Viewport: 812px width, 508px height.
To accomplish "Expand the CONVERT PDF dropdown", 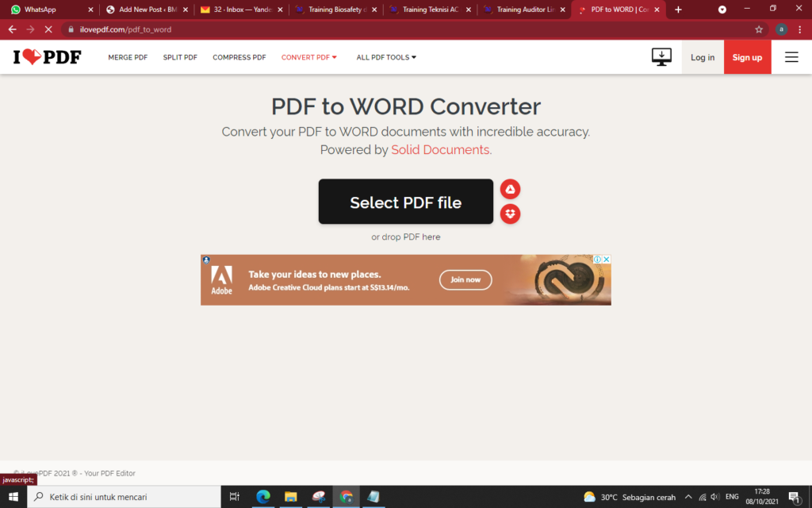I will pos(308,56).
